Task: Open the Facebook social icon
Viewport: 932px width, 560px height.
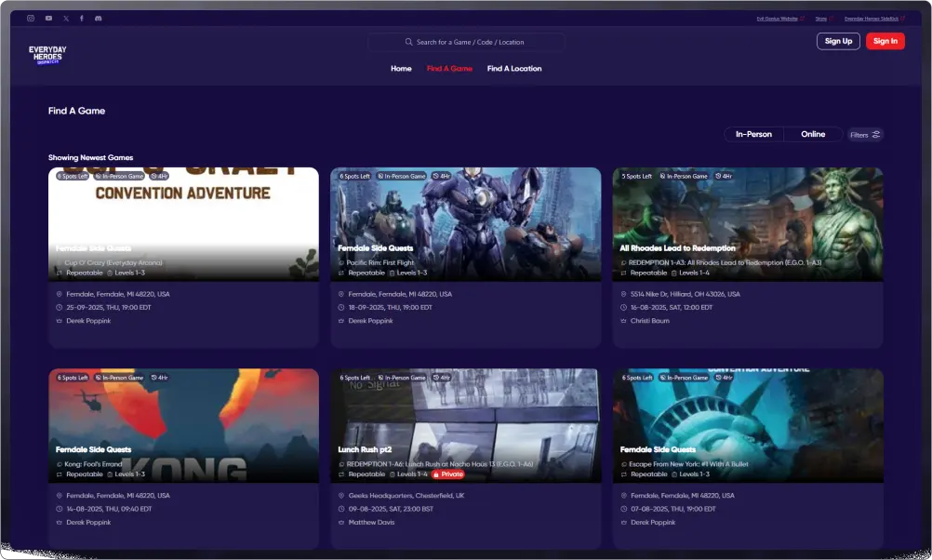Action: point(82,19)
